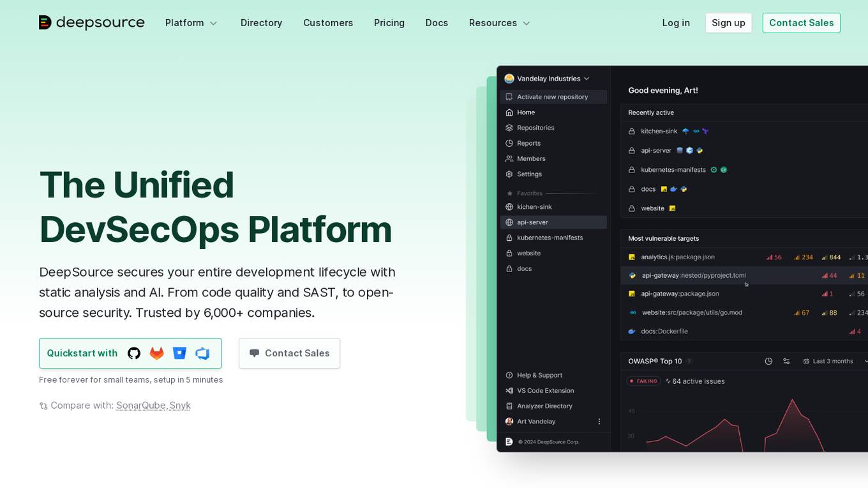Open the Docs nav item
Screen dimensions: 868x488
(x=437, y=23)
